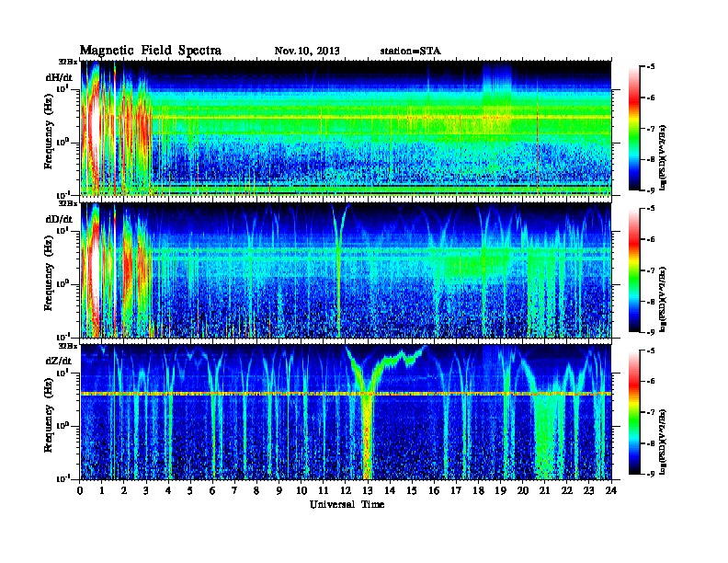
Task: Click the color bar beside the dH/dt panel
Action: coord(634,129)
